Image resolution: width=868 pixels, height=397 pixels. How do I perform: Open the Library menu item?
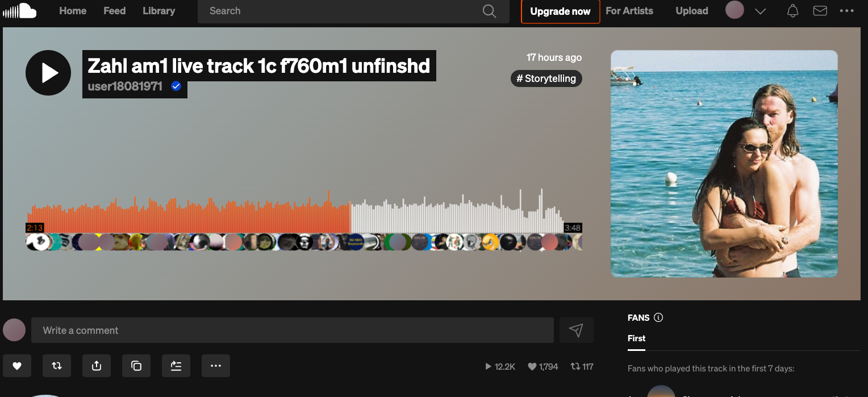click(158, 11)
